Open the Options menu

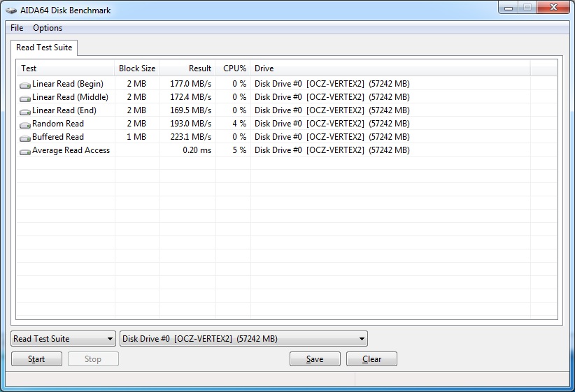(x=48, y=28)
